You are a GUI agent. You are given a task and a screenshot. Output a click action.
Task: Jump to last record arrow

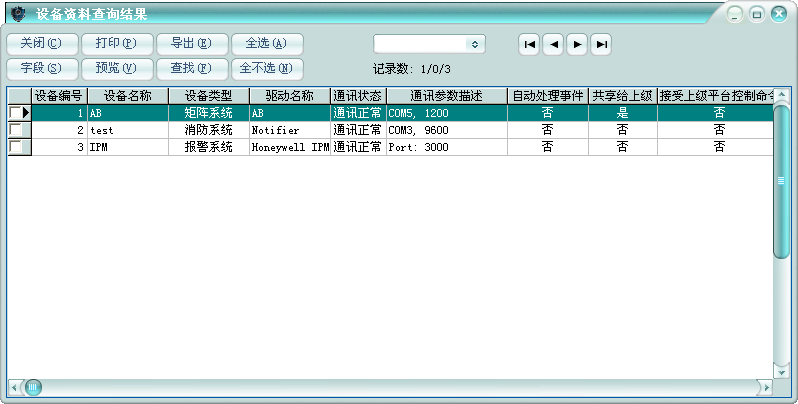click(600, 44)
